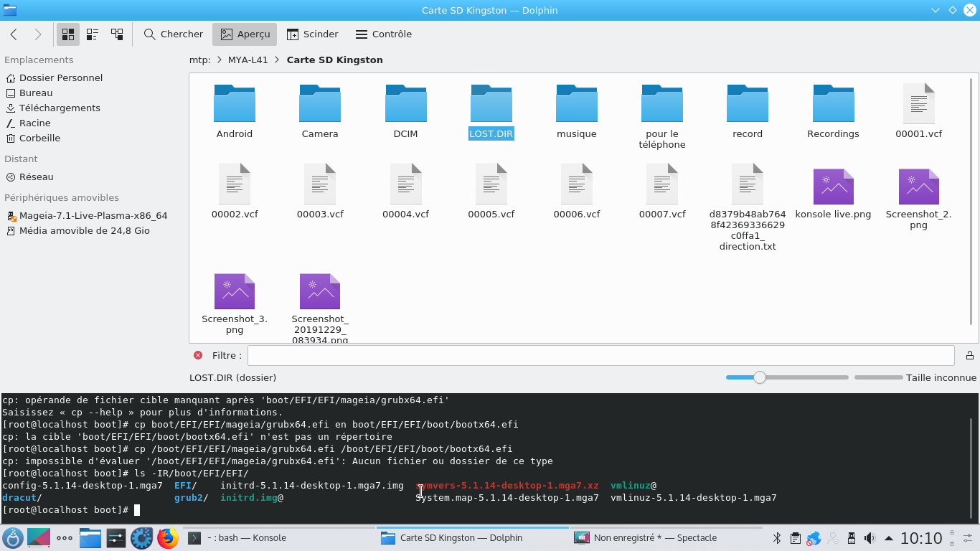
Task: Select the Camera folder
Action: point(320,111)
